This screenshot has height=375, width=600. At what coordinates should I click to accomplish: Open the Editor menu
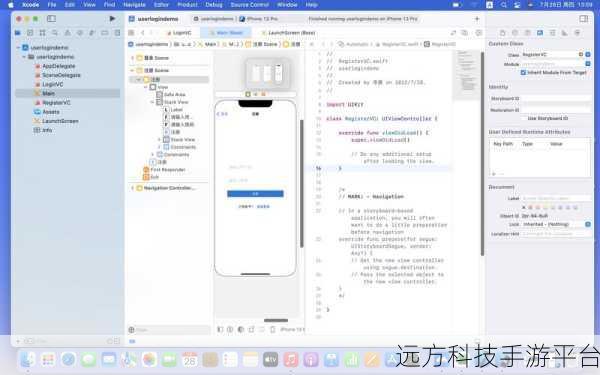click(161, 5)
